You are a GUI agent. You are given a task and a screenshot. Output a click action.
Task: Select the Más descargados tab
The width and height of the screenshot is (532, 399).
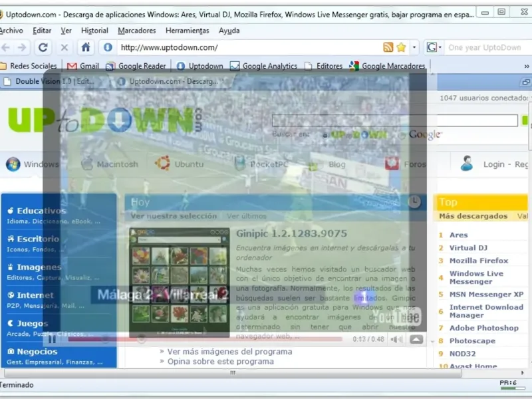[x=473, y=216]
